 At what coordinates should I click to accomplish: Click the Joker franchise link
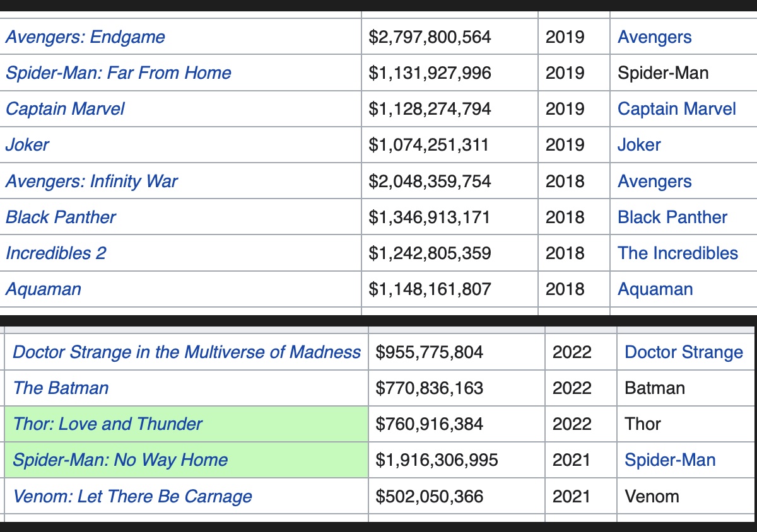pyautogui.click(x=639, y=144)
